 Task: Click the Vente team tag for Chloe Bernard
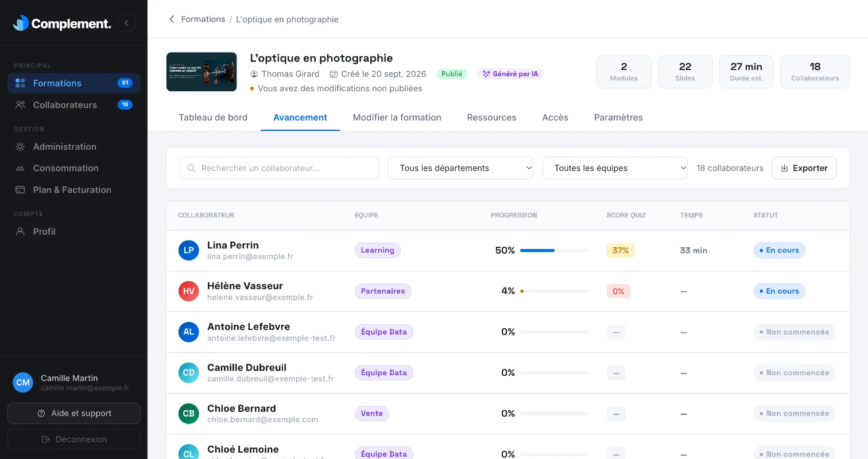point(372,413)
